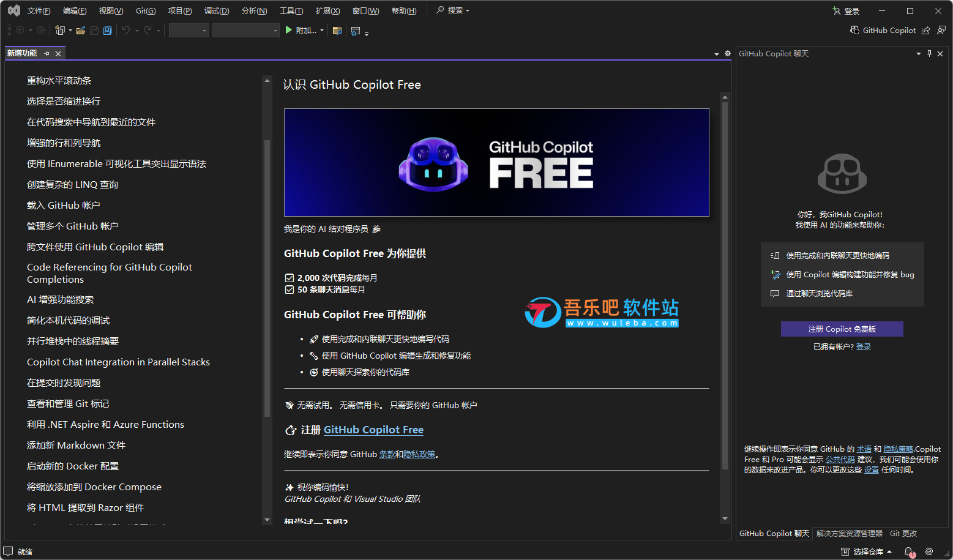Screen dimensions: 953x560
Task: Click the Save All toolbar icon
Action: coord(108,30)
